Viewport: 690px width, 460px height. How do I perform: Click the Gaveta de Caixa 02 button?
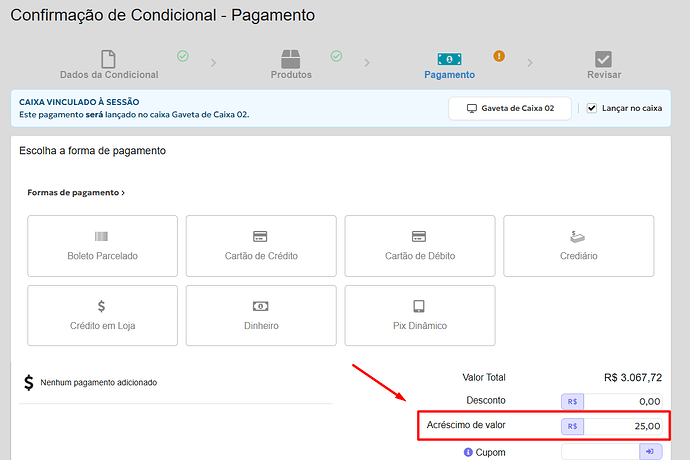click(510, 108)
